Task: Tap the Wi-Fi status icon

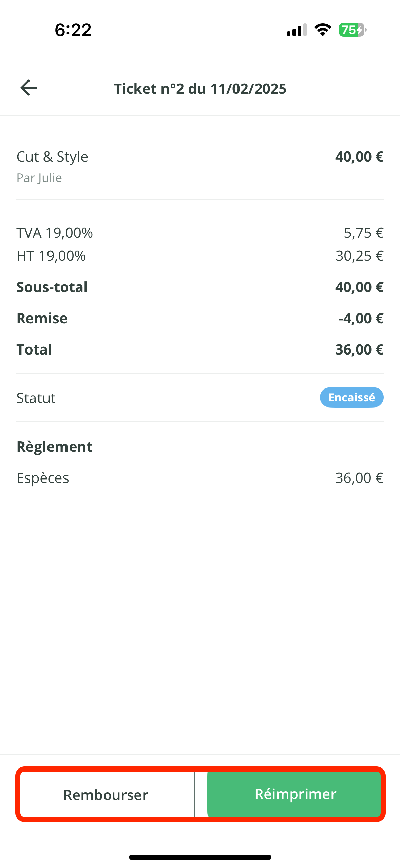Action: coord(323,30)
